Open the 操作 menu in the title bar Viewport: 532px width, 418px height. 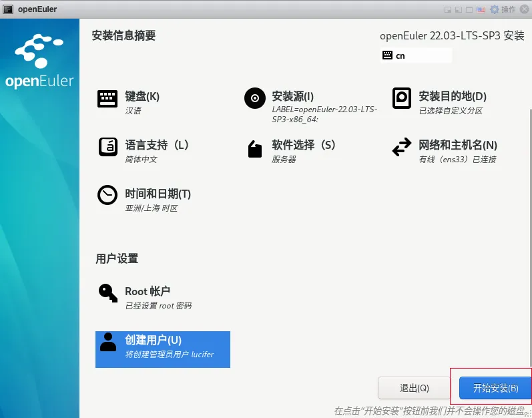[x=508, y=9]
